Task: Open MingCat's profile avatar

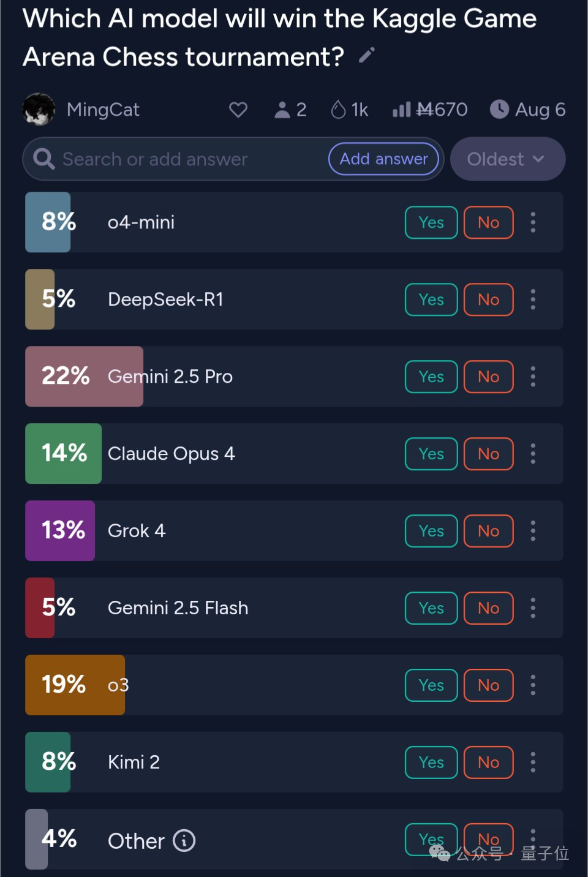Action: click(x=39, y=110)
